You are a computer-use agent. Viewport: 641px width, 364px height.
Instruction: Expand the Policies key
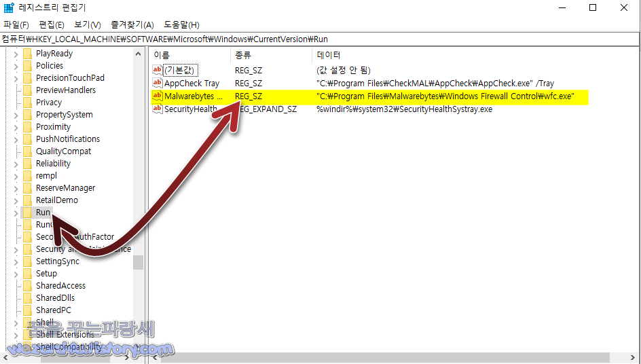(16, 67)
